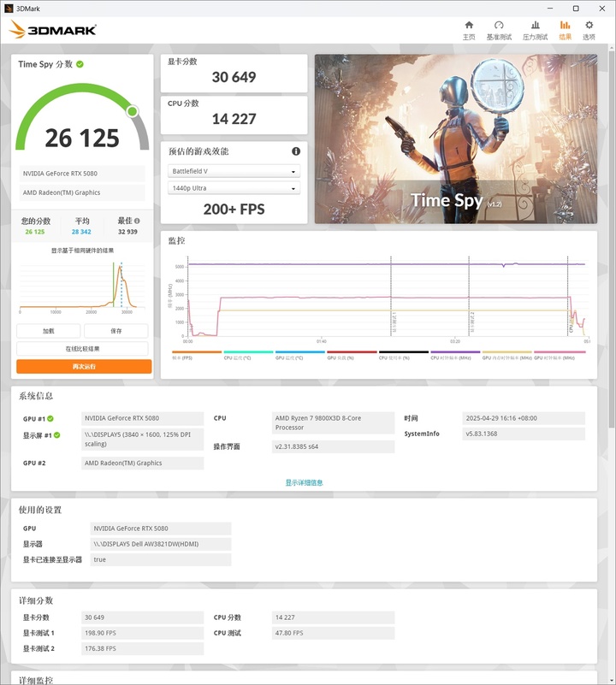Click graphics test 2 value 176.38 FPS
This screenshot has width=616, height=685.
(143, 649)
